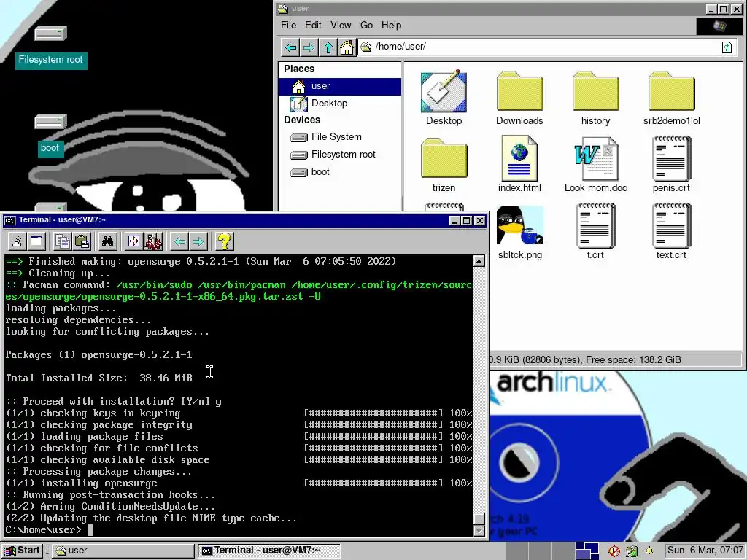
Task: Select the boot desktop icon
Action: tap(50, 135)
